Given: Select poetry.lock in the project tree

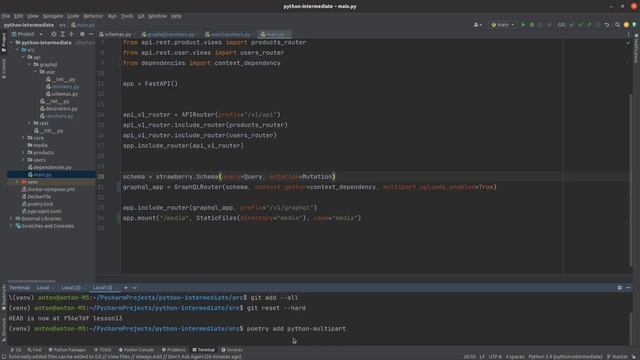Looking at the screenshot, I should tap(38, 204).
